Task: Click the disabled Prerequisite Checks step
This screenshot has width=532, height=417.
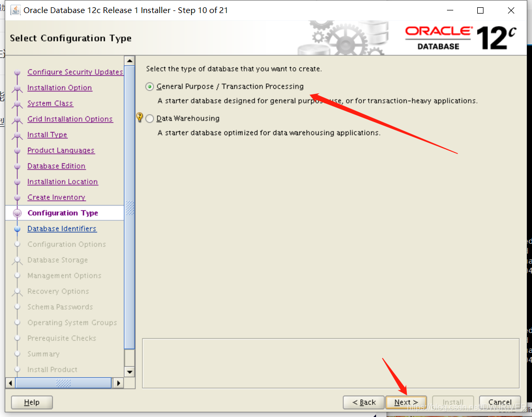Action: (62, 338)
